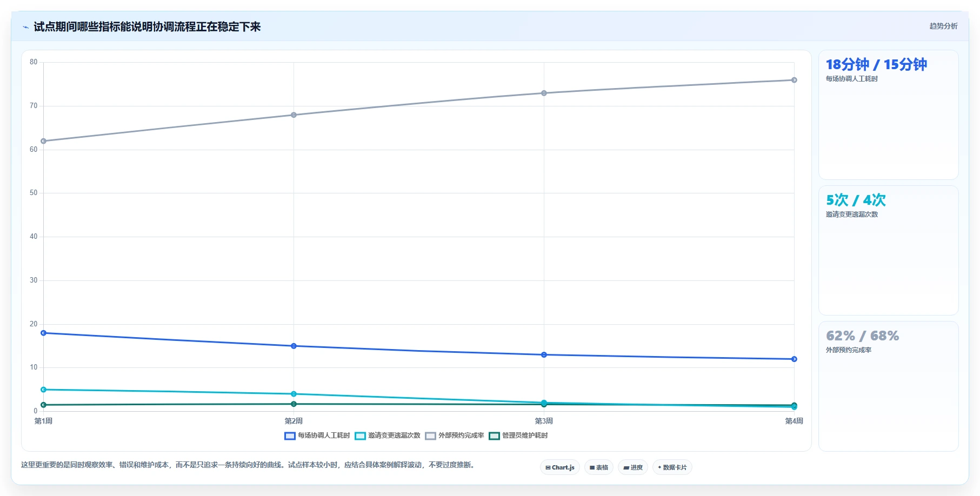Select the blue 每场协调人工耗时 point at 第3周
Screen dimensions: 980x496
pos(544,354)
